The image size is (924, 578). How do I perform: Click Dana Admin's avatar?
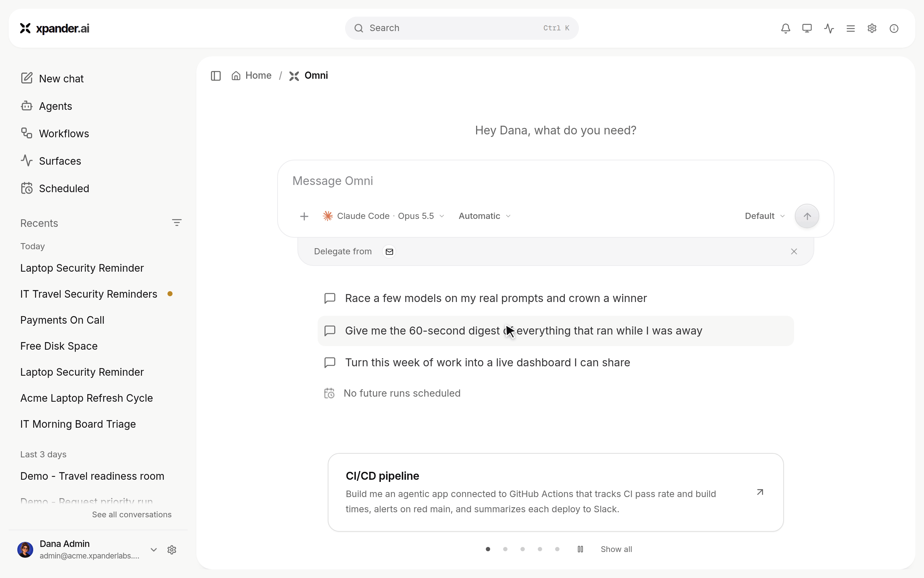coord(25,550)
